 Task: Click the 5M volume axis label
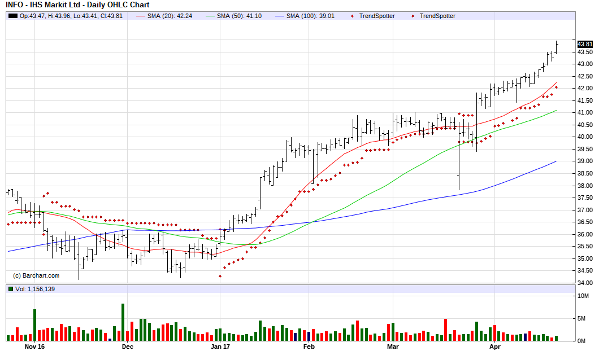[581, 318]
